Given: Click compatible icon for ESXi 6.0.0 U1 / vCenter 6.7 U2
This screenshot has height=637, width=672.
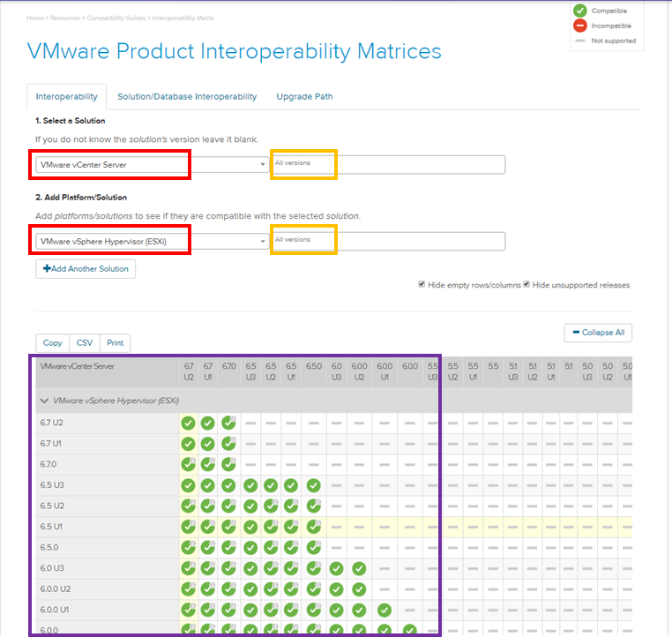Looking at the screenshot, I should pyautogui.click(x=188, y=610).
